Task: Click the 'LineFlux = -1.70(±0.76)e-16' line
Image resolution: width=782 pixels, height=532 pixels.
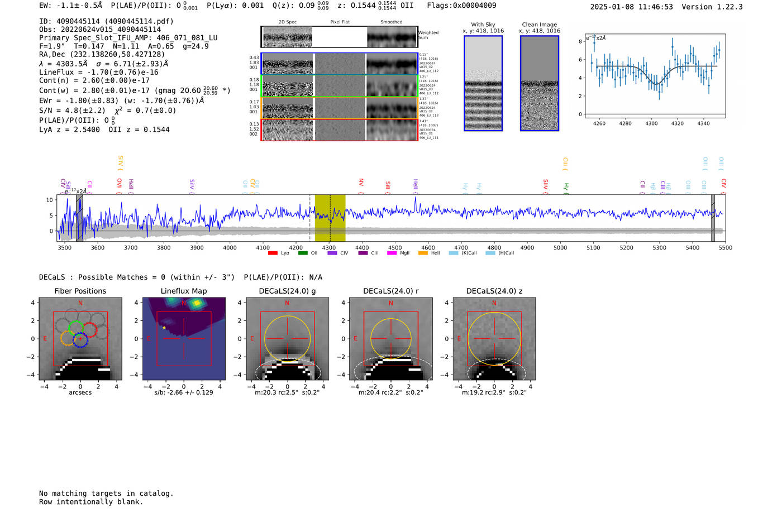Action: [99, 72]
